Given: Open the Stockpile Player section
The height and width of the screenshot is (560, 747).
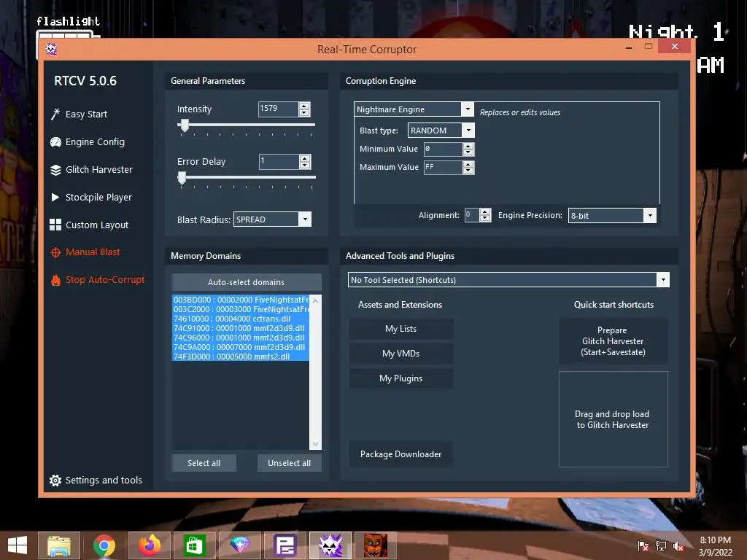Looking at the screenshot, I should click(x=98, y=197).
